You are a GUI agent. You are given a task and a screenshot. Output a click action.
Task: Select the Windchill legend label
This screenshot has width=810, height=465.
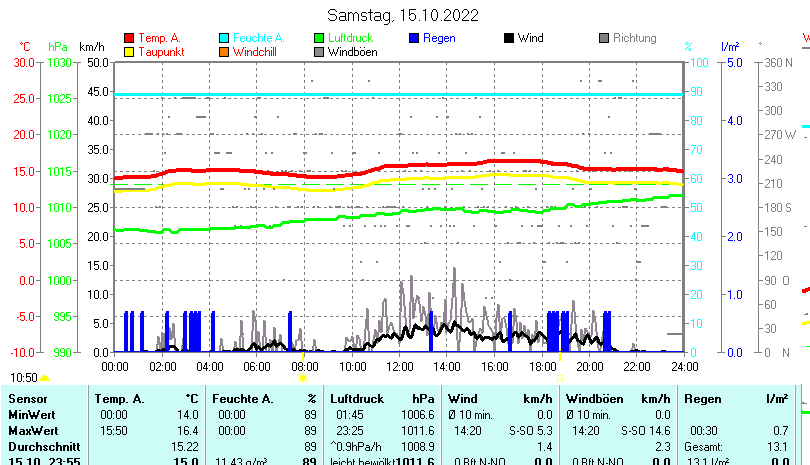(x=256, y=52)
